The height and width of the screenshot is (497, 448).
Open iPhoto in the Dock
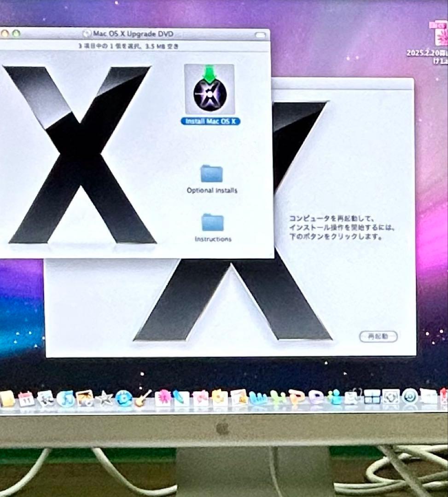pyautogui.click(x=85, y=398)
